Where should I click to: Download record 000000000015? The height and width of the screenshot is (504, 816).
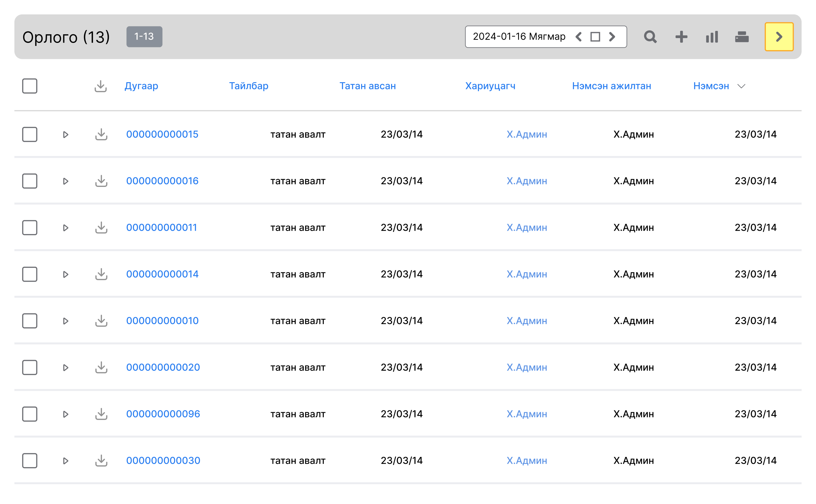click(101, 134)
